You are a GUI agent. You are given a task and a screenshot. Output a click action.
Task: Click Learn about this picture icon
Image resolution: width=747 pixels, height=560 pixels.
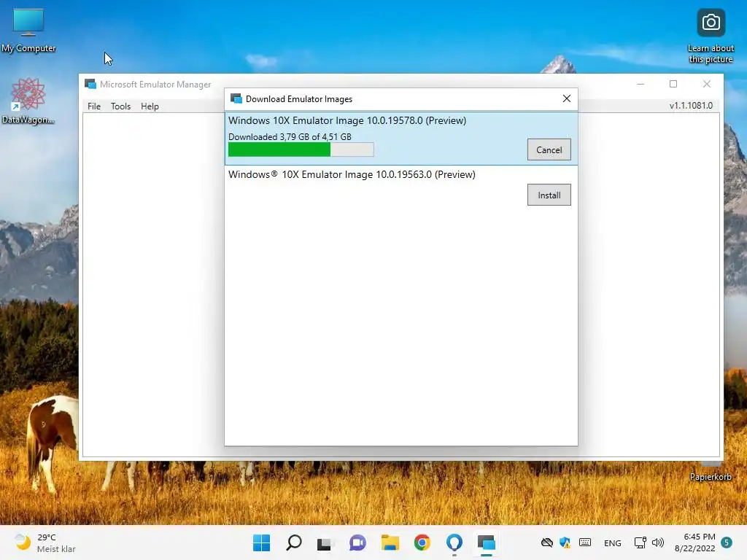click(x=711, y=36)
